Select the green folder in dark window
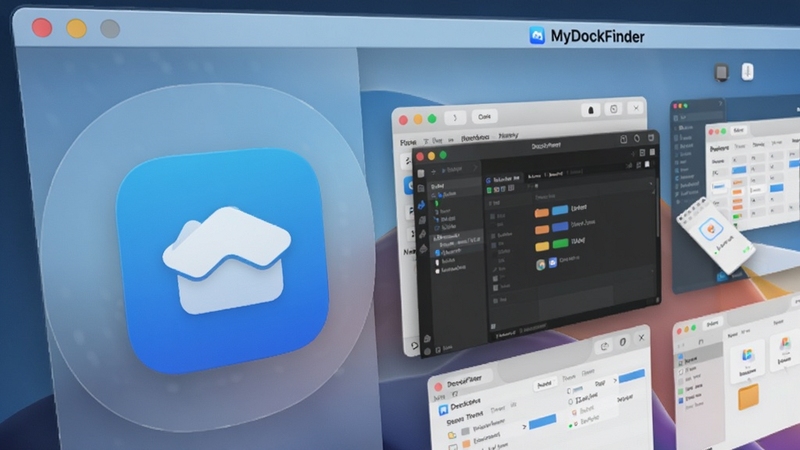 point(560,243)
